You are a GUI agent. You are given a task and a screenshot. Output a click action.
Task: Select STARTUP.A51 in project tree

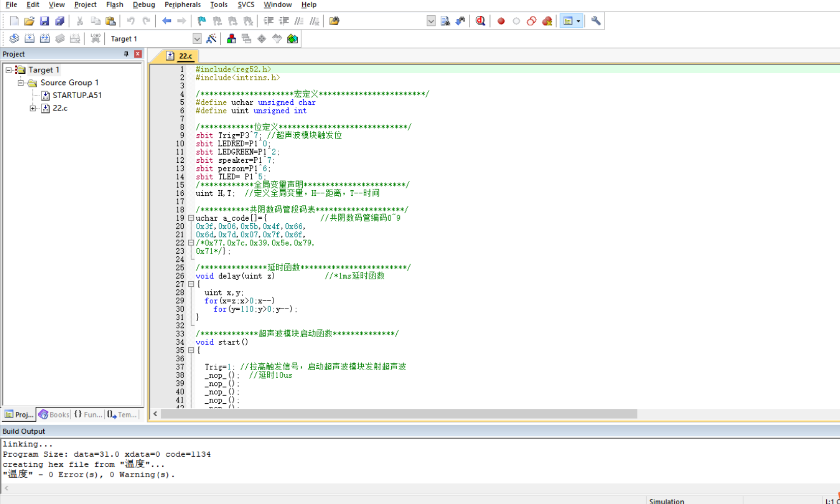click(x=77, y=95)
